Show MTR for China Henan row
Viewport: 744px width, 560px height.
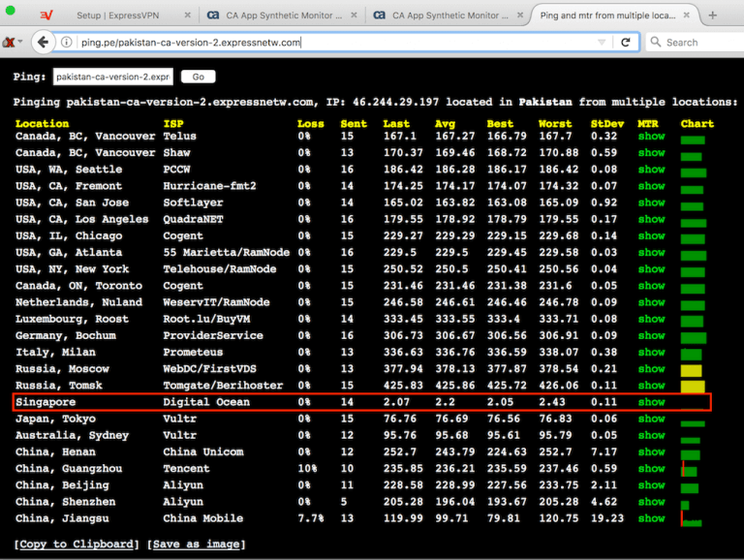651,451
